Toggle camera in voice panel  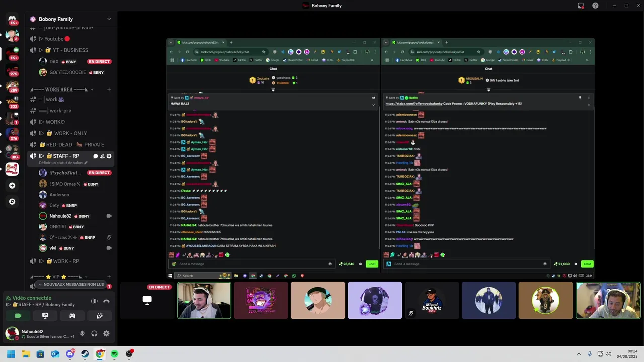[18, 316]
